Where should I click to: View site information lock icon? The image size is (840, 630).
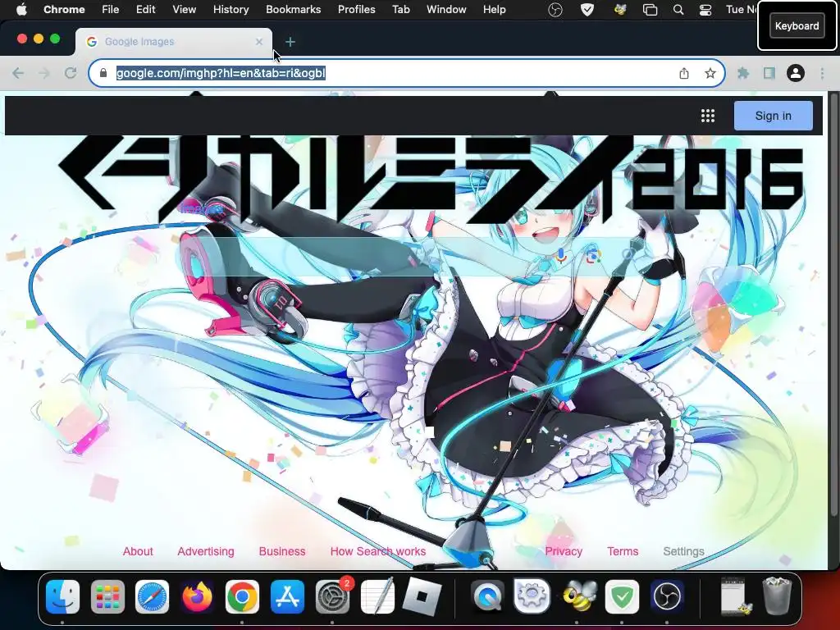103,73
